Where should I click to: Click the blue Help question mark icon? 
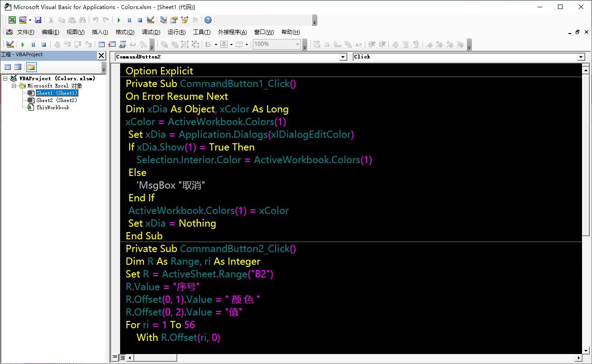[208, 20]
